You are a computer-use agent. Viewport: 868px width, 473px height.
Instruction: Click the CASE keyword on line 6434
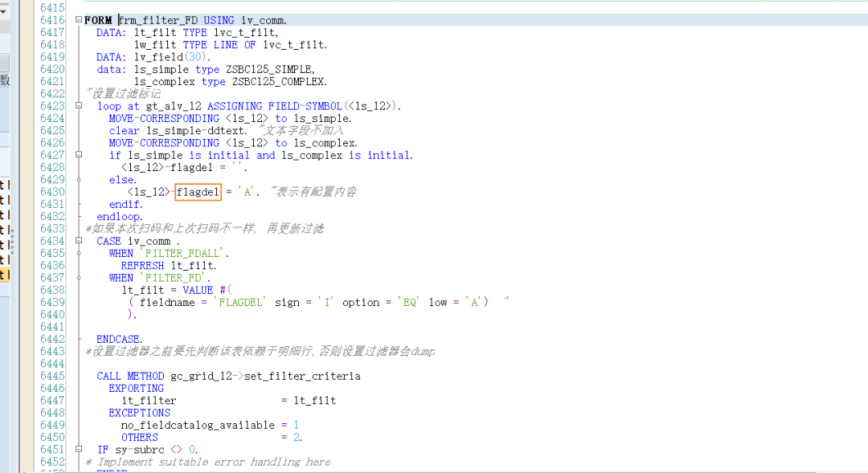tap(109, 241)
